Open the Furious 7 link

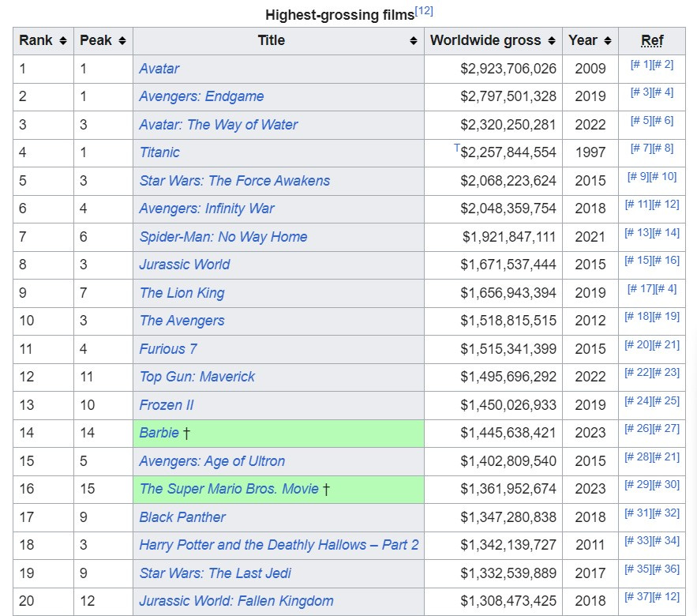click(x=168, y=349)
